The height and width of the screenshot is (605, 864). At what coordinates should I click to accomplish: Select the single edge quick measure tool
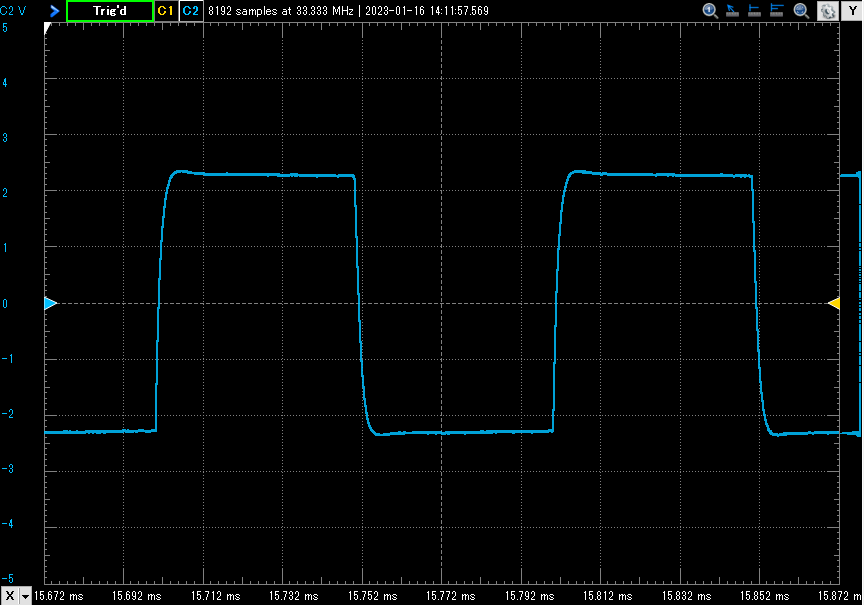(x=754, y=10)
